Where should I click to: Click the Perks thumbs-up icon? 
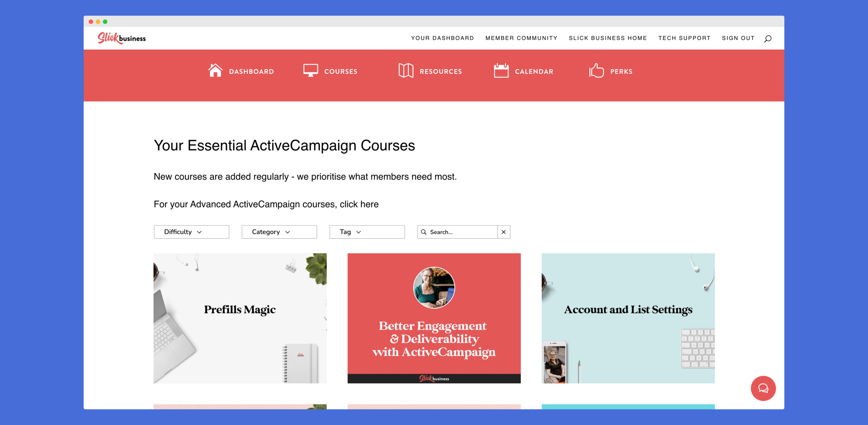point(596,71)
